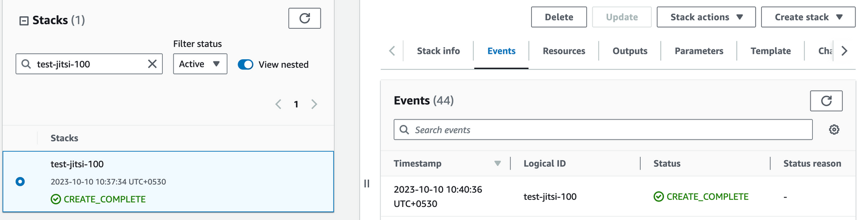Switch to the Stack info tab

pos(438,51)
